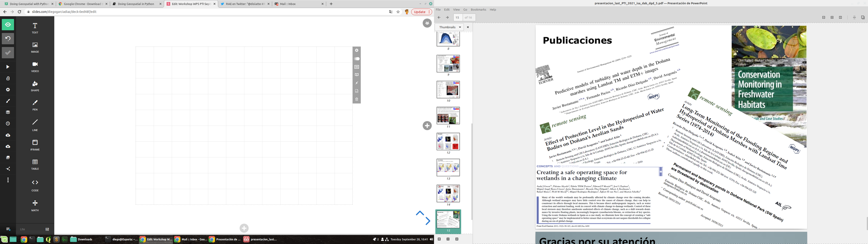Add a SHAPE element
The image size is (868, 244).
(x=35, y=86)
